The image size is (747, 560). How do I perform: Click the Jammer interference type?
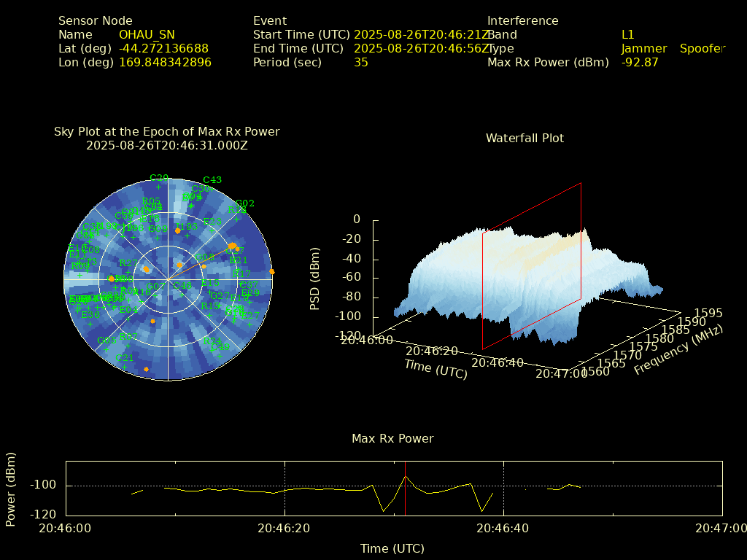pos(643,48)
